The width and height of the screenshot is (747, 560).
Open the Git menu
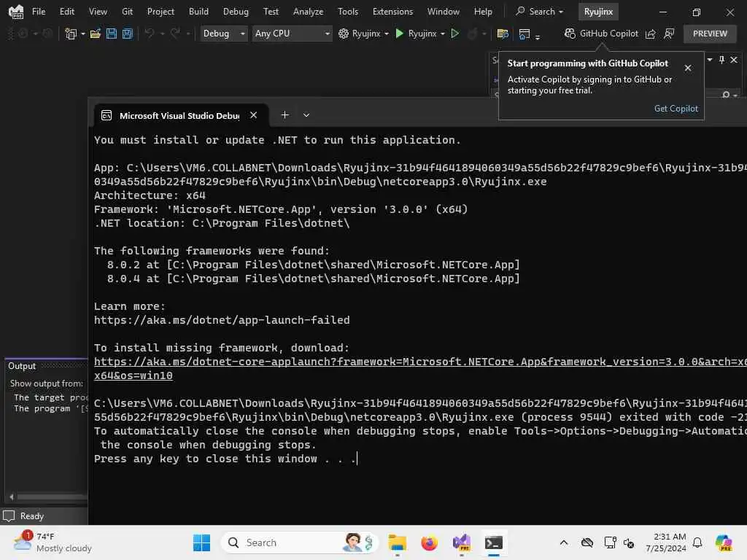[x=127, y=12]
